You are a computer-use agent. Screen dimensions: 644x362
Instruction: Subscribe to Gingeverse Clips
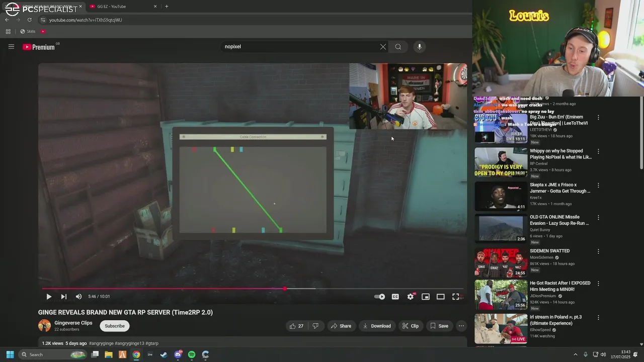pos(115,326)
